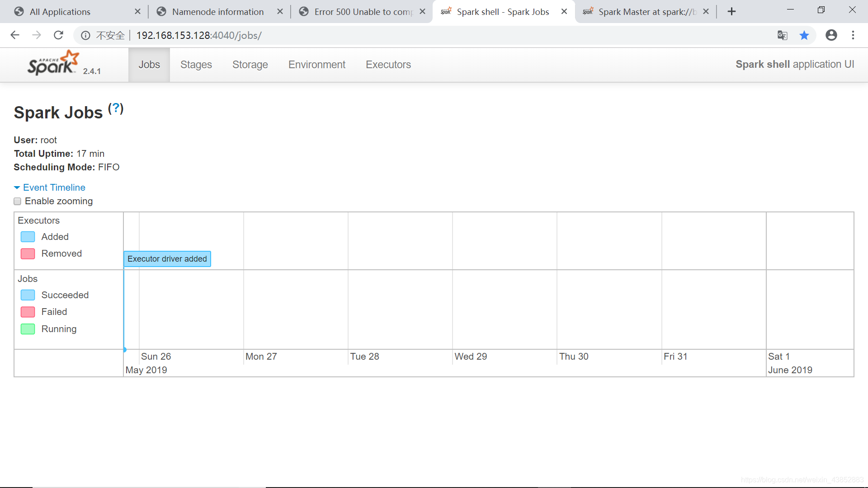Click the bookmark star icon
Viewport: 868px width, 488px height.
click(x=804, y=35)
